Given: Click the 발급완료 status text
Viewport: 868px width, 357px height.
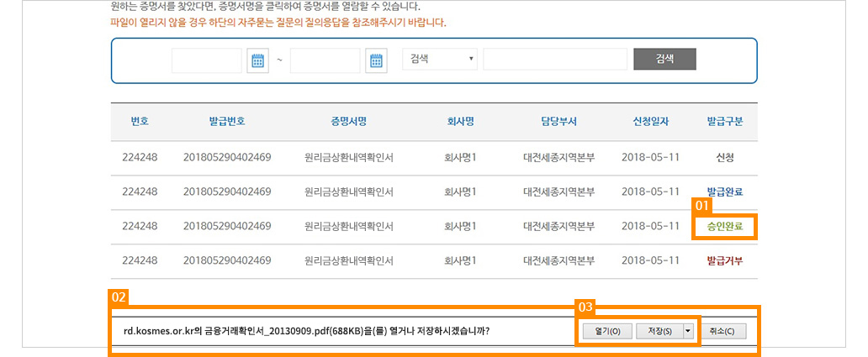Looking at the screenshot, I should pos(724,192).
